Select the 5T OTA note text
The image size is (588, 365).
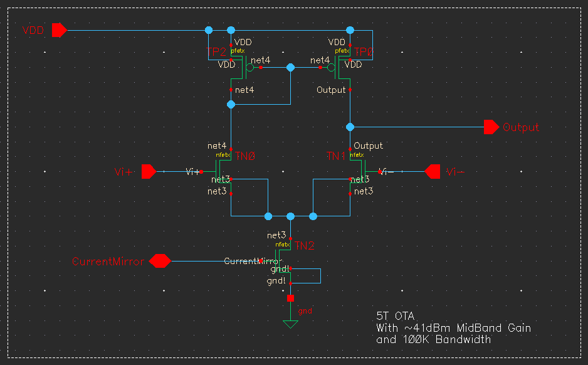[x=396, y=316]
